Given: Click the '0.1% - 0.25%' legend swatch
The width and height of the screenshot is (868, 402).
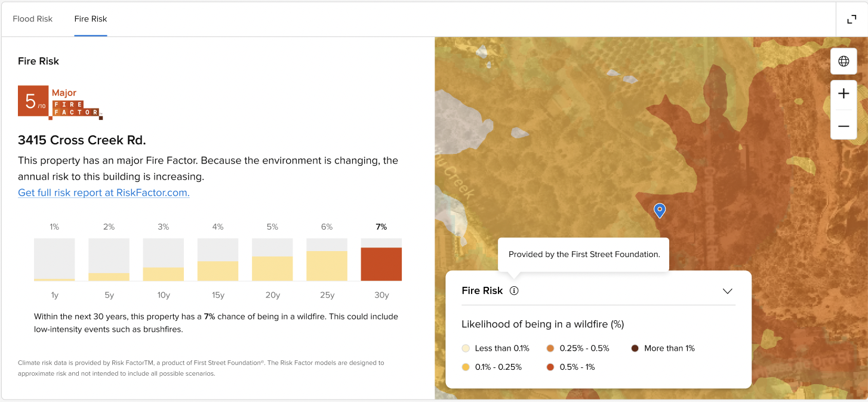Looking at the screenshot, I should tap(466, 367).
